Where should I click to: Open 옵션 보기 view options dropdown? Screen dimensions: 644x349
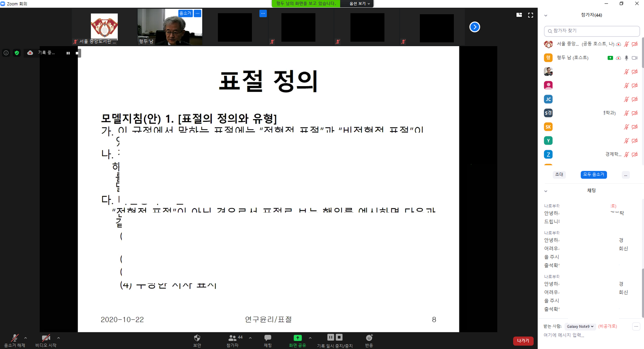pos(359,3)
